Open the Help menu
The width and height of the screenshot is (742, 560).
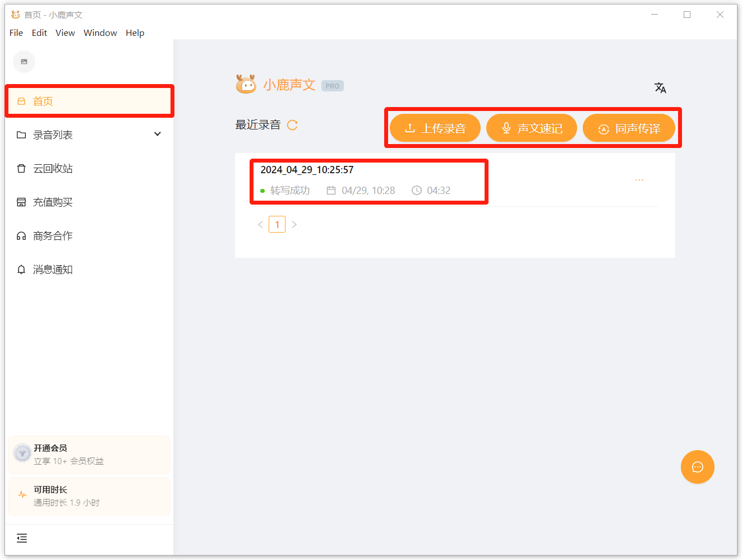pos(135,33)
